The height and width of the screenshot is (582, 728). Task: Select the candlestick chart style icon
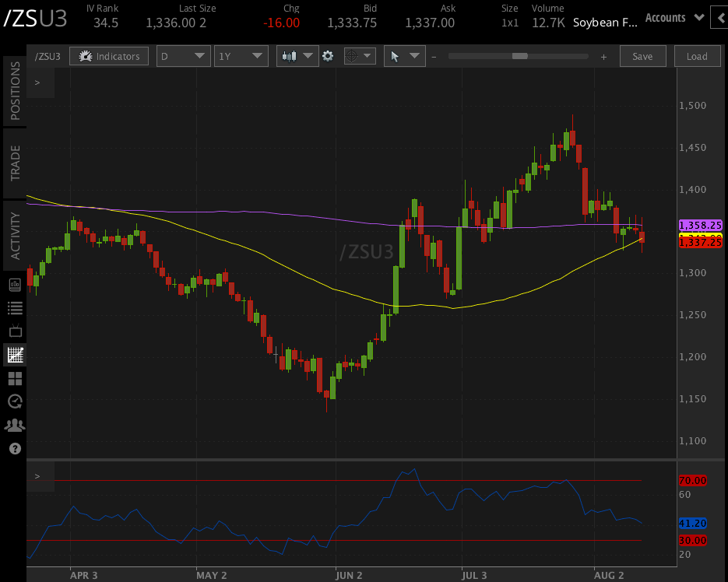coord(291,55)
